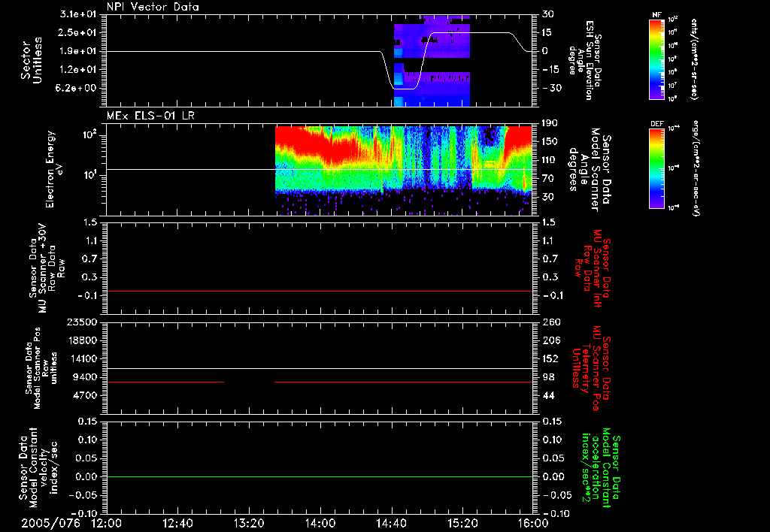Click the "2.5e+01" sector tick label

point(78,32)
